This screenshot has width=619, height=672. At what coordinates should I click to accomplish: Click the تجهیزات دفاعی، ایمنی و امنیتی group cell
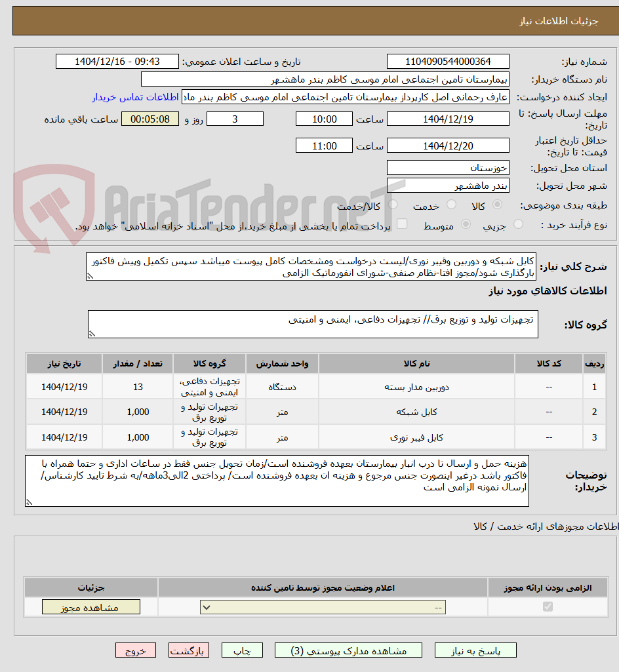click(209, 387)
